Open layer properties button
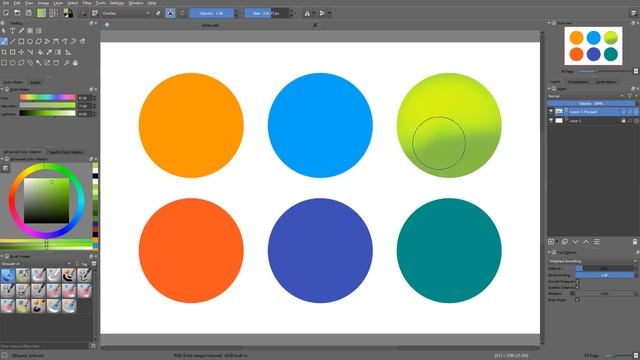640x360 pixels. click(x=596, y=242)
